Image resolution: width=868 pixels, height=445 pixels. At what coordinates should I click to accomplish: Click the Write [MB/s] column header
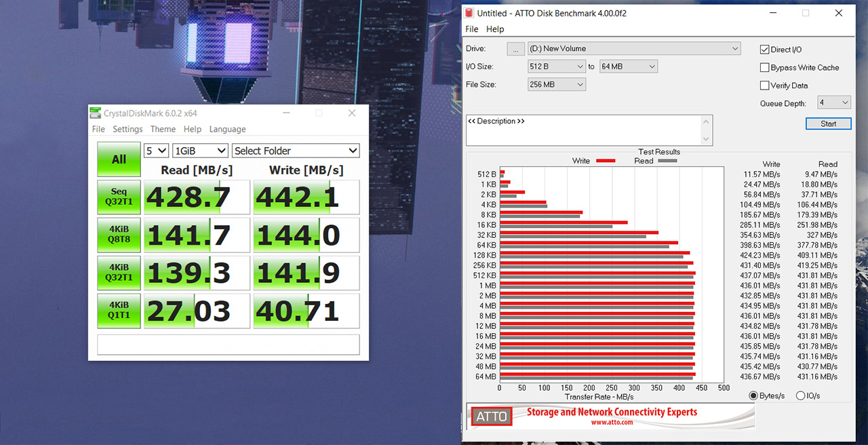point(307,170)
